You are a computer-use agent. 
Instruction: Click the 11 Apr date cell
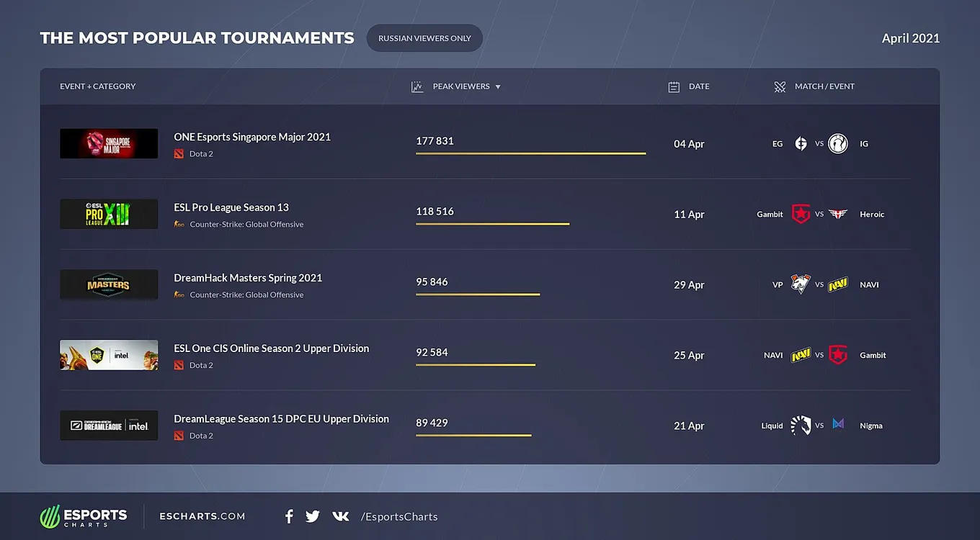pyautogui.click(x=689, y=215)
